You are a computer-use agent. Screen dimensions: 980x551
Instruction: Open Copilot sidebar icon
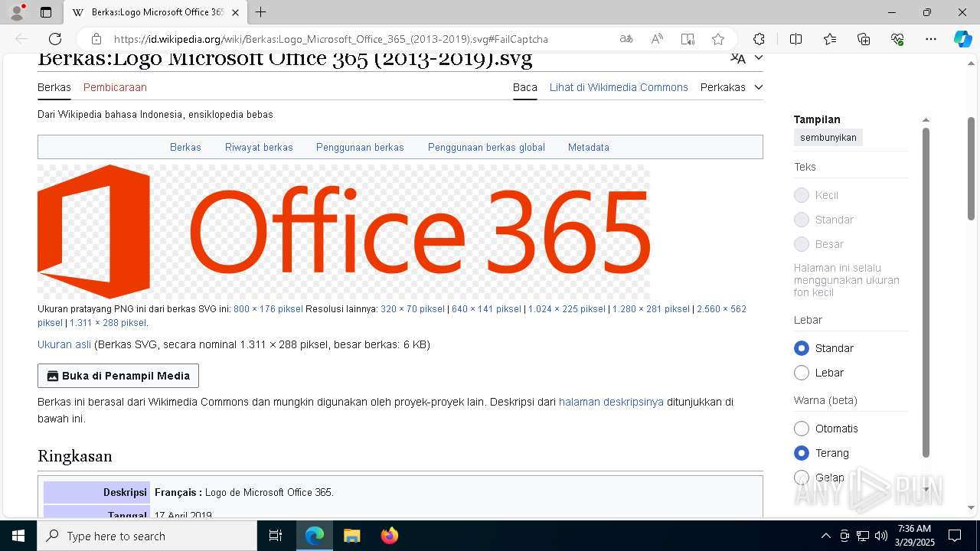(x=962, y=39)
